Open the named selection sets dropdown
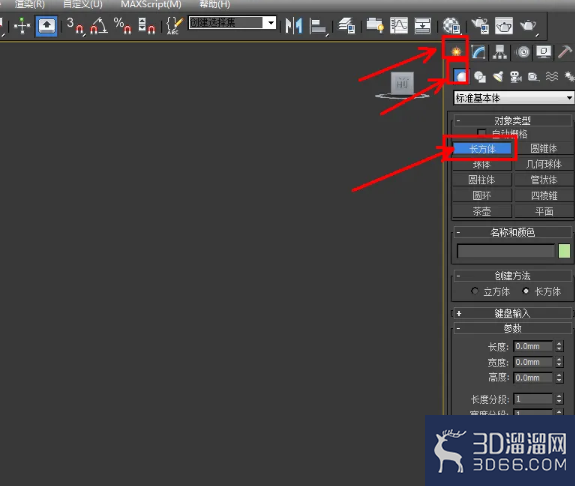This screenshot has height=486, width=575. coord(271,23)
